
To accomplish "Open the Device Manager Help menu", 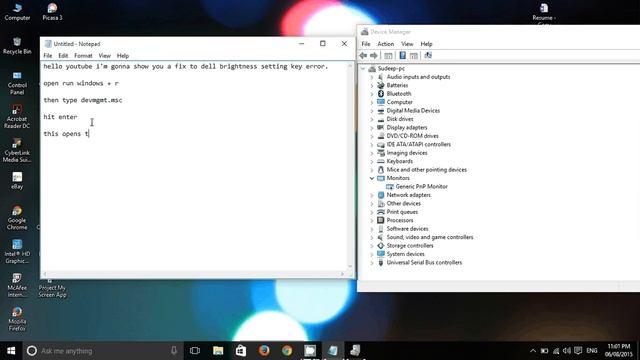I will 426,44.
